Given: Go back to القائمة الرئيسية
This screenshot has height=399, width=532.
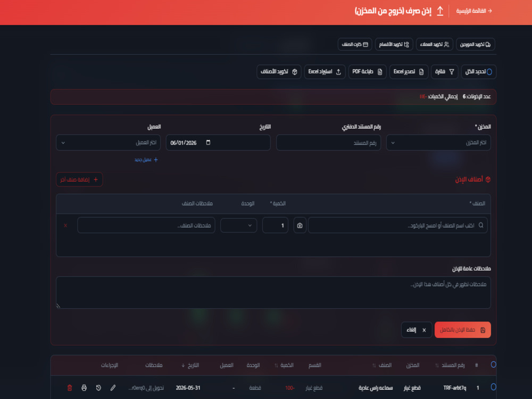Looking at the screenshot, I should click(473, 11).
